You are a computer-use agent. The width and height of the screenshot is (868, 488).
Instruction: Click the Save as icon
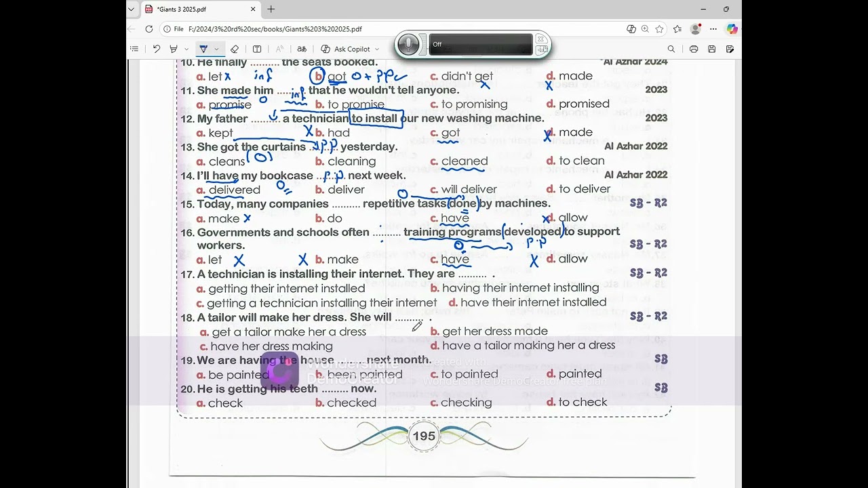tap(730, 49)
